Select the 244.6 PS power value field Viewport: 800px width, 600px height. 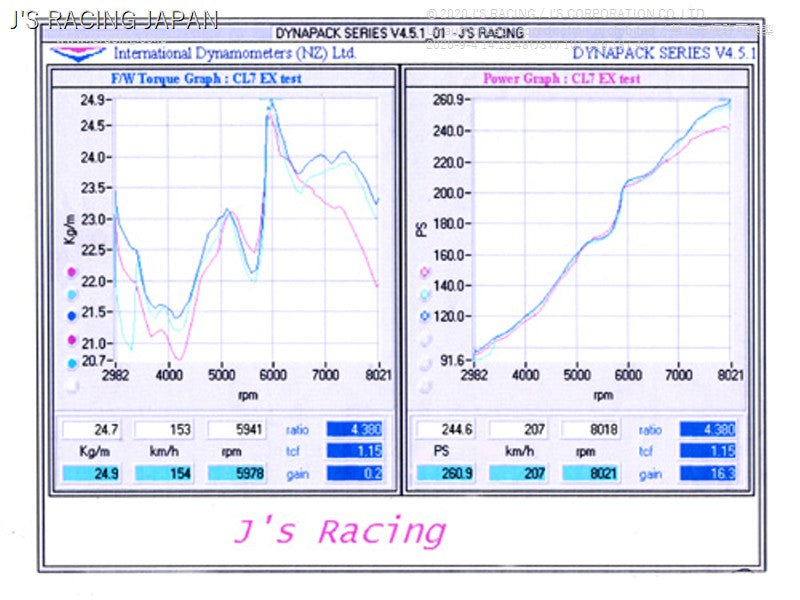[445, 430]
